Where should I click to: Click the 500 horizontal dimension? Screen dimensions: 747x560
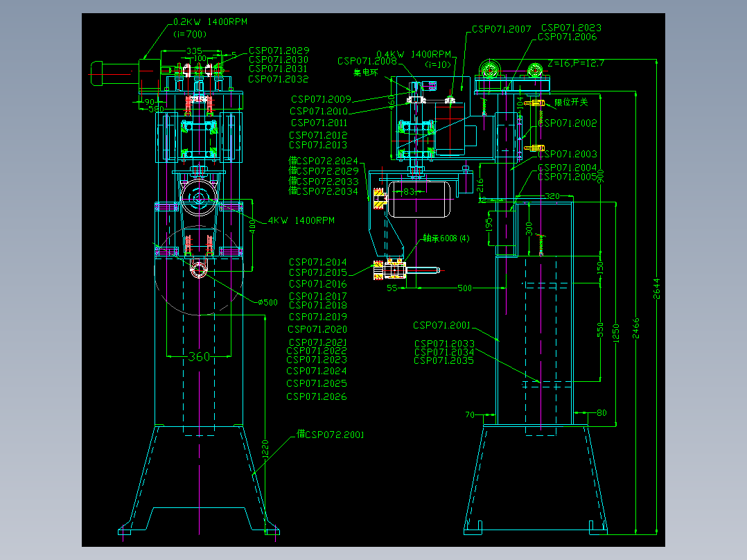pos(464,288)
